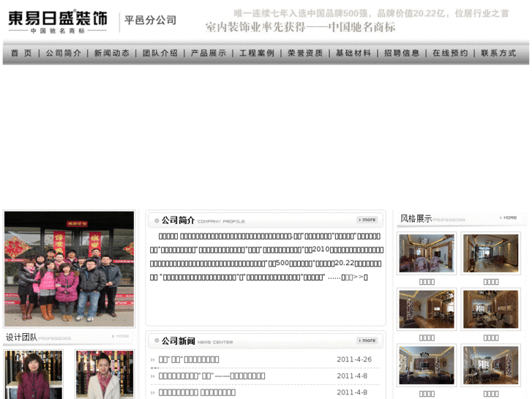Click the bullet icon beside 公司新闻 heading

point(157,340)
